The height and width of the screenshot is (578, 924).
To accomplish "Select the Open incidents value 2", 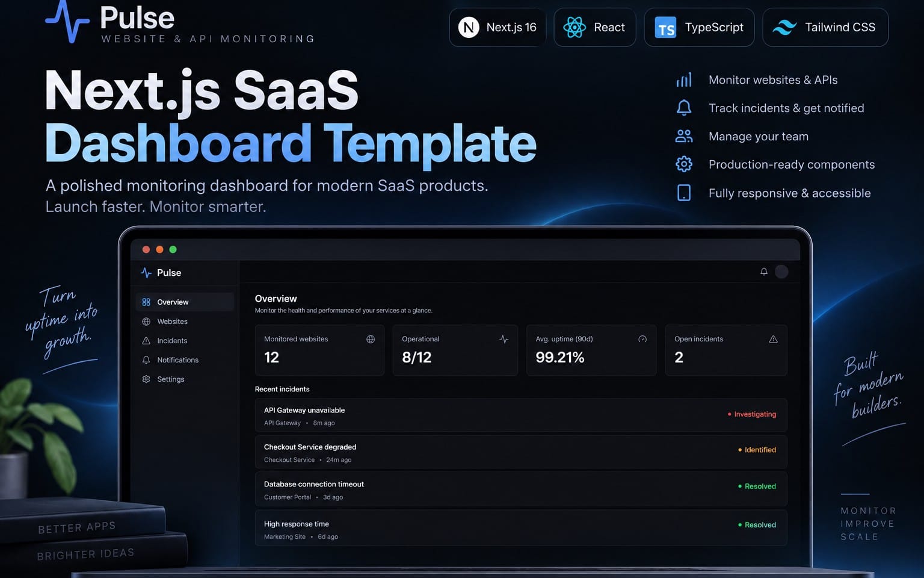I will click(679, 358).
